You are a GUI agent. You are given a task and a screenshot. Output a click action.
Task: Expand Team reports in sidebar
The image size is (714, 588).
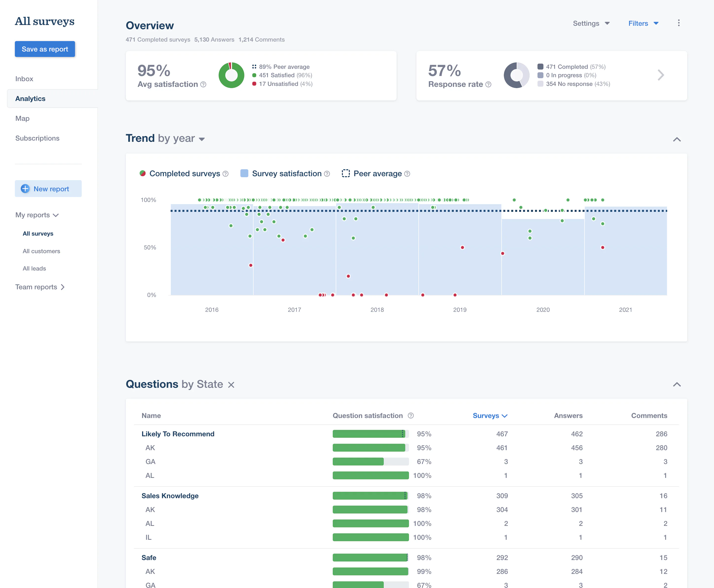[x=40, y=287]
